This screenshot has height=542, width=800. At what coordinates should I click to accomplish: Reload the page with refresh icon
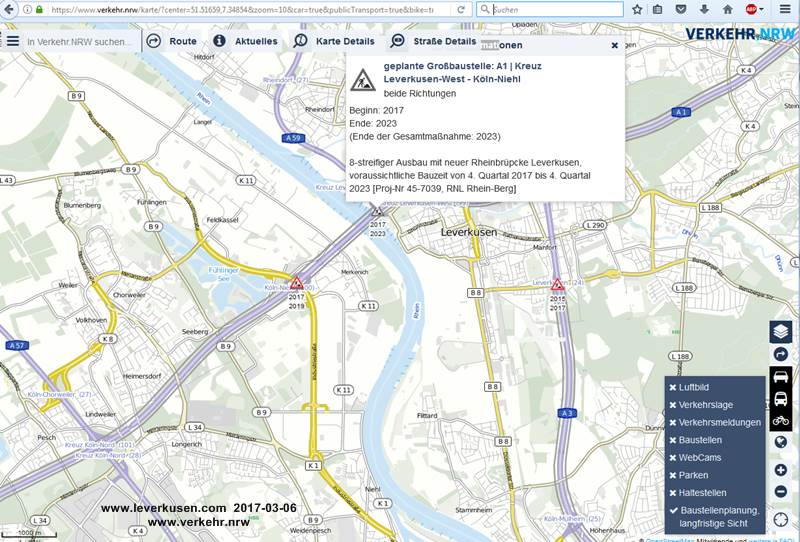click(x=461, y=9)
